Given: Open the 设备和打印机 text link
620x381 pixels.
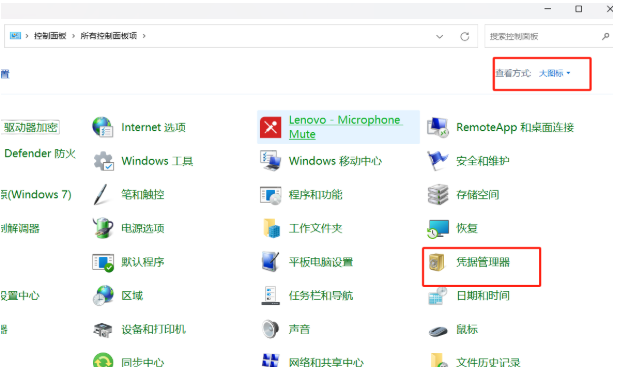Looking at the screenshot, I should 153,329.
